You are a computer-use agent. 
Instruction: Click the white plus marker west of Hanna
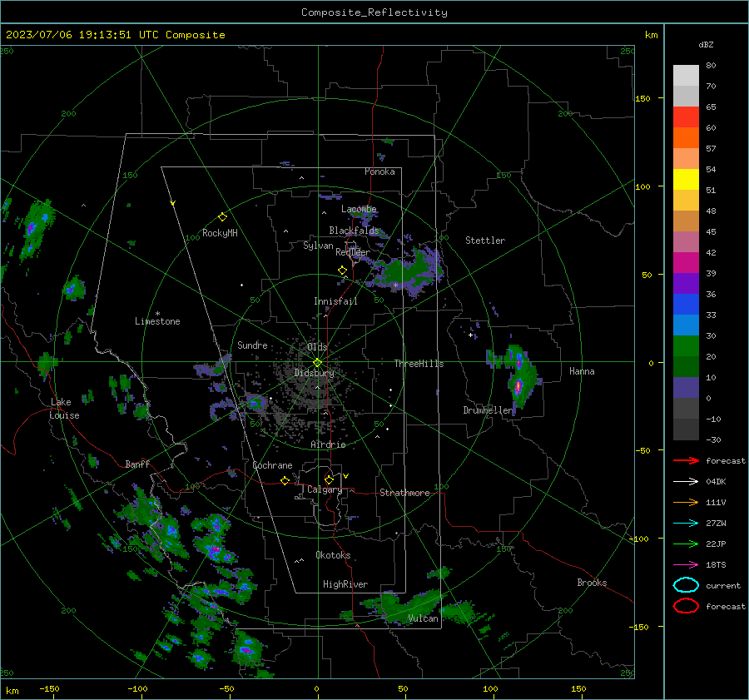pyautogui.click(x=470, y=335)
